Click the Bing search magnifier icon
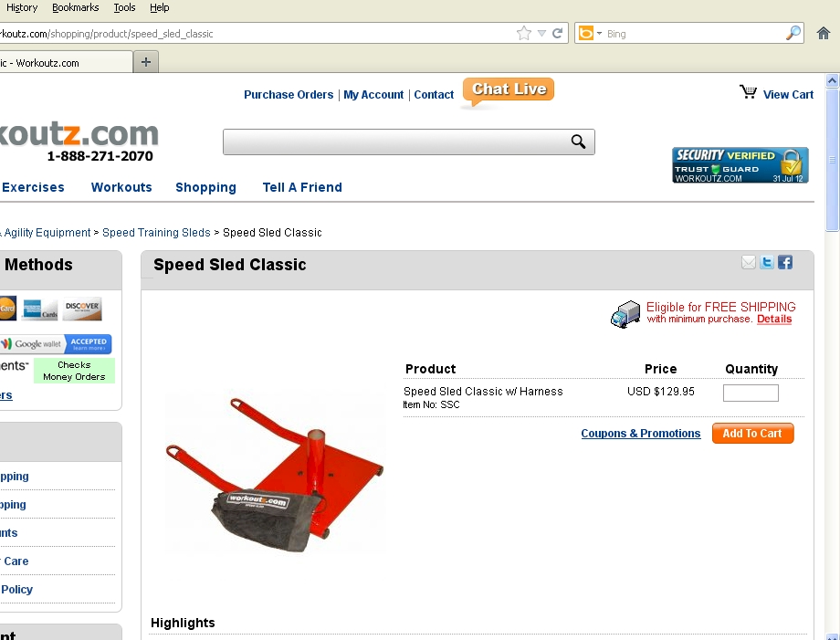This screenshot has height=640, width=840. pyautogui.click(x=793, y=33)
